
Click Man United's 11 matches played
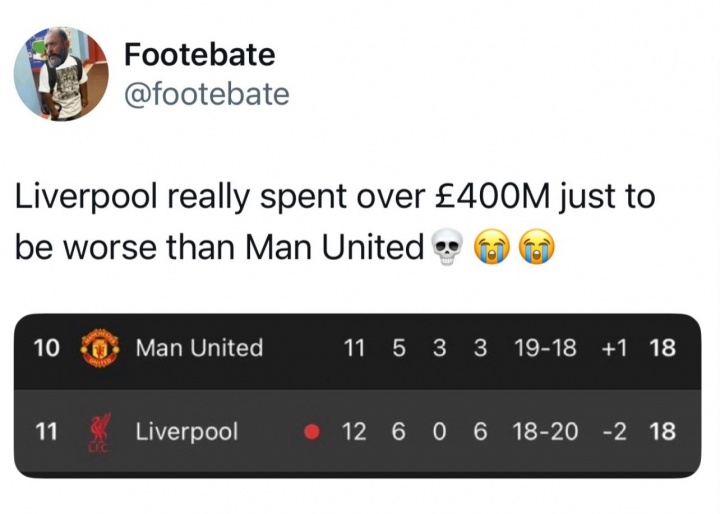tap(354, 348)
